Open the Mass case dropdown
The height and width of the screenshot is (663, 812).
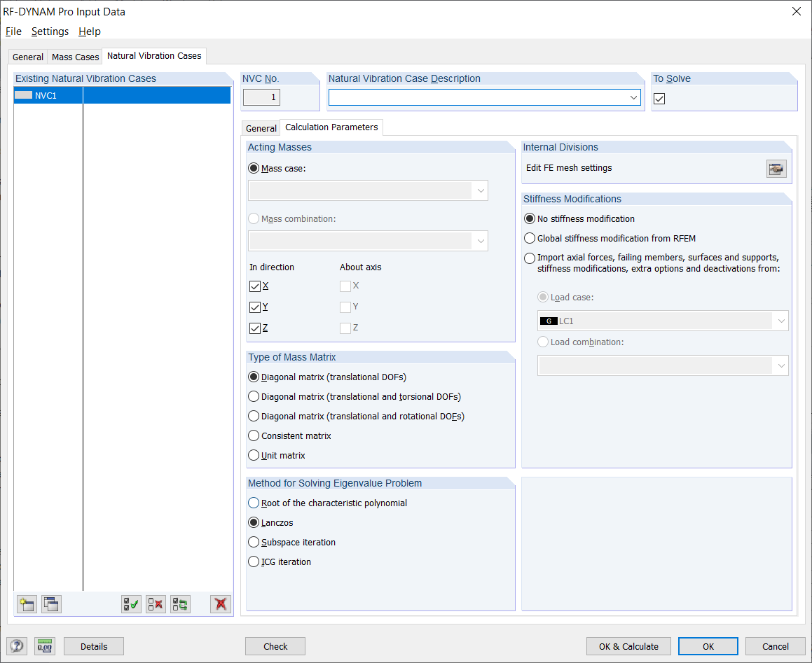(481, 190)
